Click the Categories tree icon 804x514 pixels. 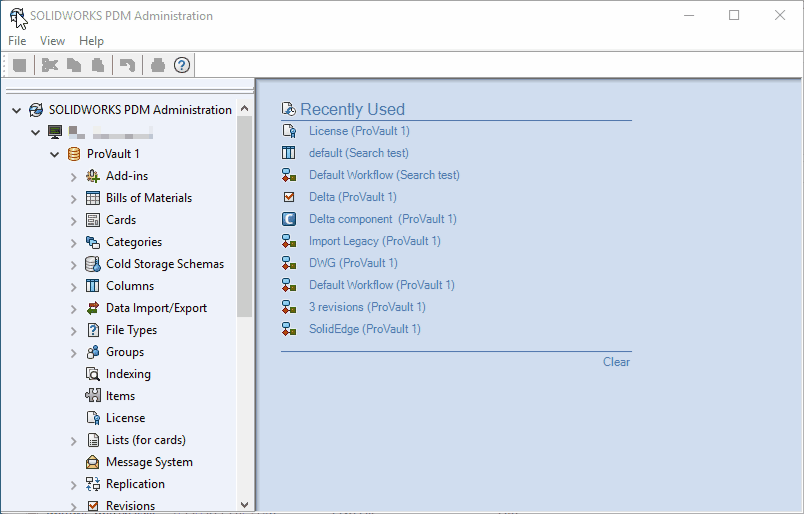(x=93, y=242)
